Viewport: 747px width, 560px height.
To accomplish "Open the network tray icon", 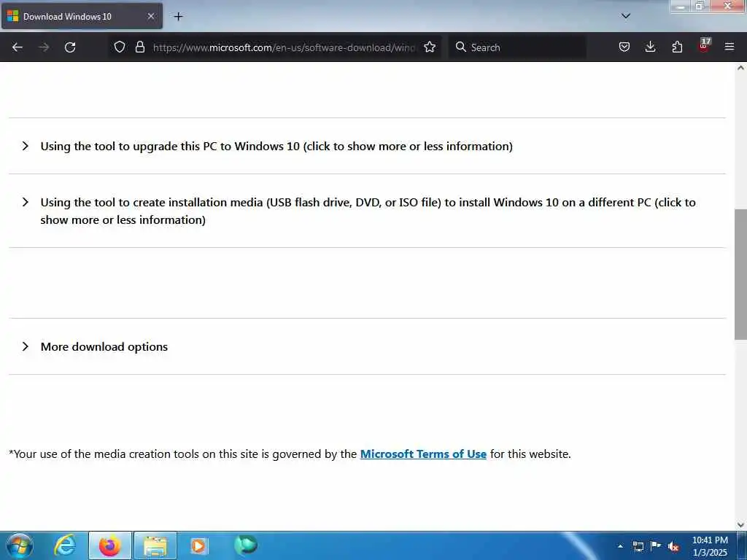I will 638,546.
